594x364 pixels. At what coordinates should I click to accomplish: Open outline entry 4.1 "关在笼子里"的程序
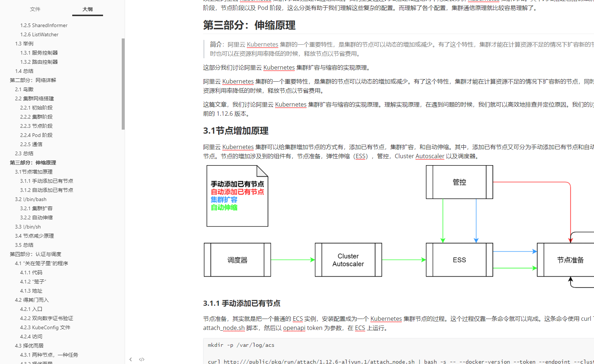coord(41,263)
